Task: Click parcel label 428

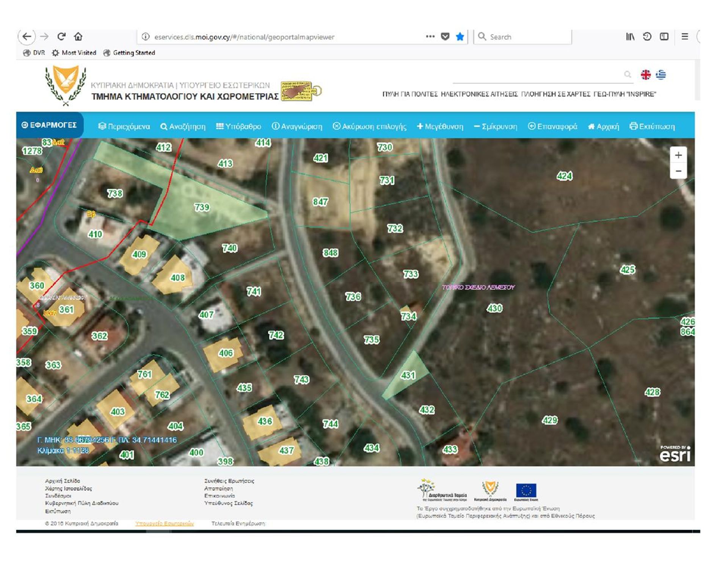Action: [x=652, y=392]
